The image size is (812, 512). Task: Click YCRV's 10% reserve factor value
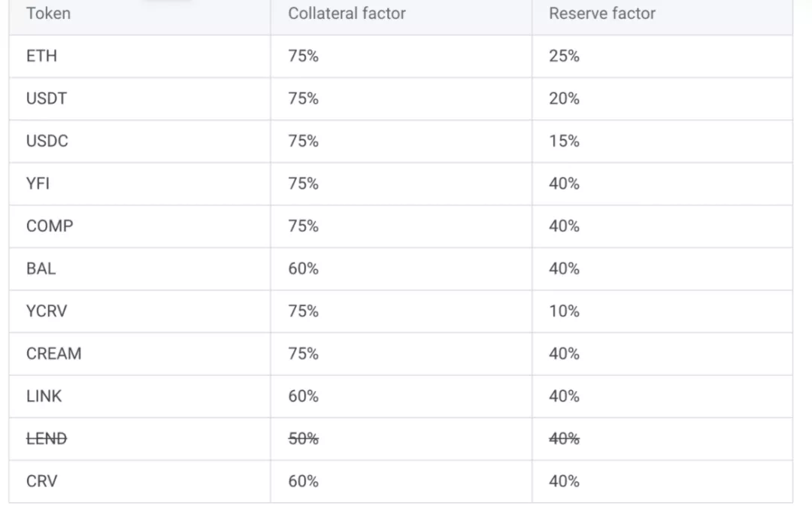pos(564,311)
